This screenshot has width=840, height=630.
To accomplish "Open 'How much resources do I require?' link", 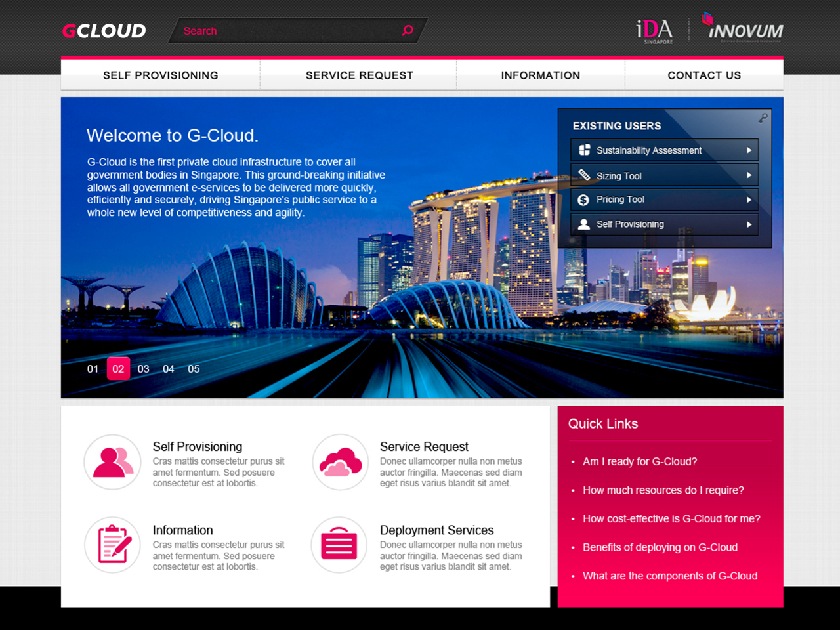I will [x=663, y=490].
